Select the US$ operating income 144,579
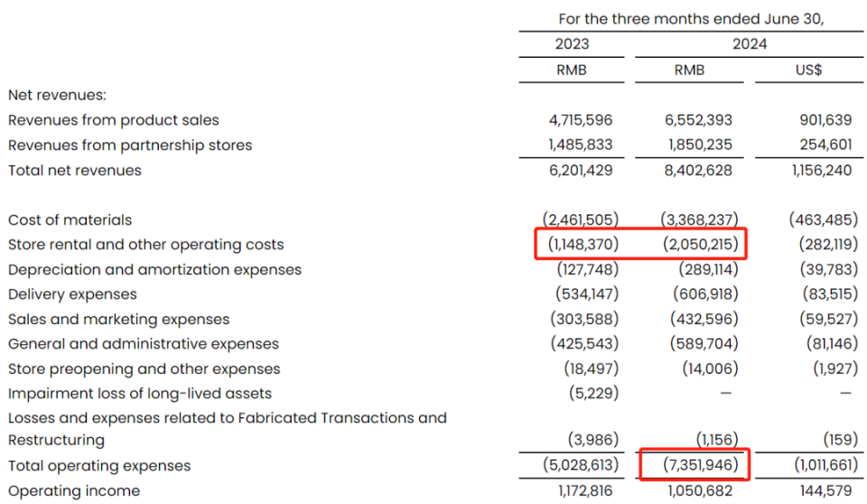Screen dimensions: 867x504 click(x=825, y=490)
